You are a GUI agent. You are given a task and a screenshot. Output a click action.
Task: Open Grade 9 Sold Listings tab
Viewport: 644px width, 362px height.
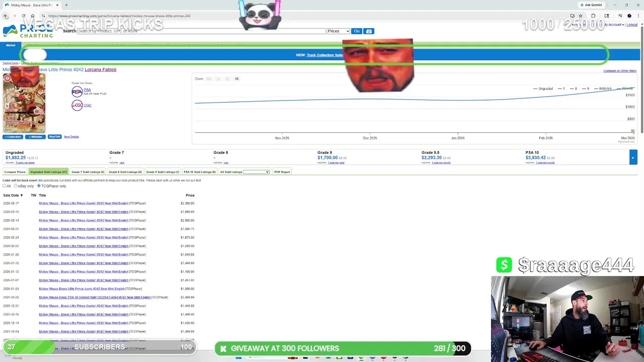(x=163, y=172)
